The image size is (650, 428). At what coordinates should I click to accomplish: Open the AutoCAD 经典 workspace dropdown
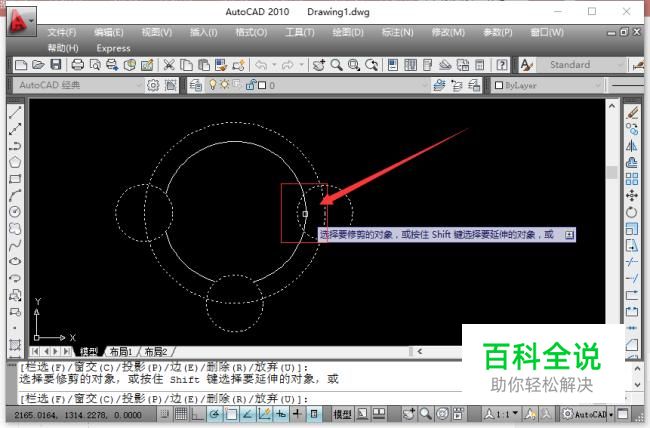79,85
